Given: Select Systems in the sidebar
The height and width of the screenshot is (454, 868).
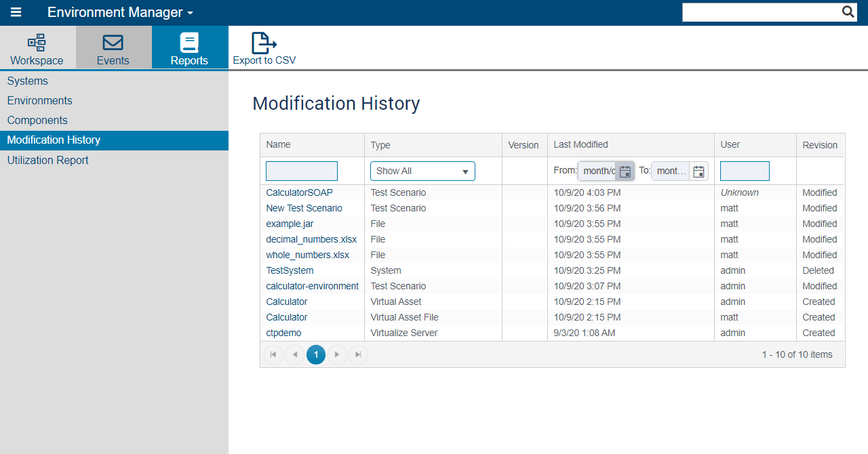Looking at the screenshot, I should (x=114, y=81).
